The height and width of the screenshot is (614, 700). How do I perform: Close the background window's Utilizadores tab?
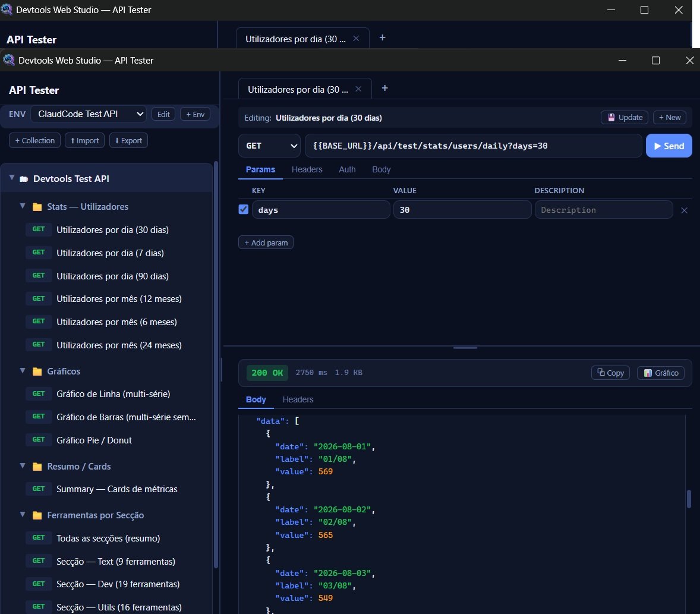[356, 39]
